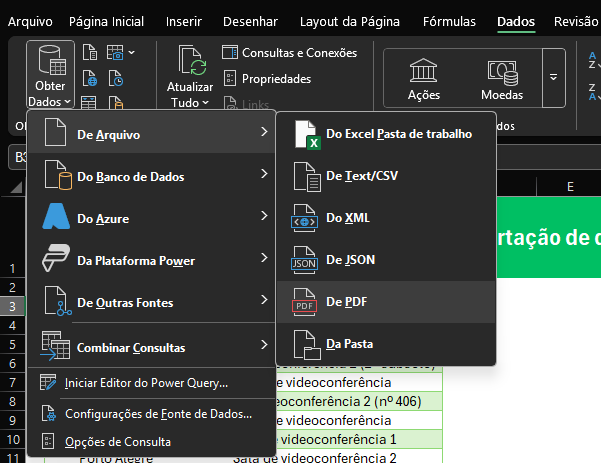This screenshot has width=601, height=463.
Task: Select Da Pasta folder option
Action: pyautogui.click(x=386, y=344)
